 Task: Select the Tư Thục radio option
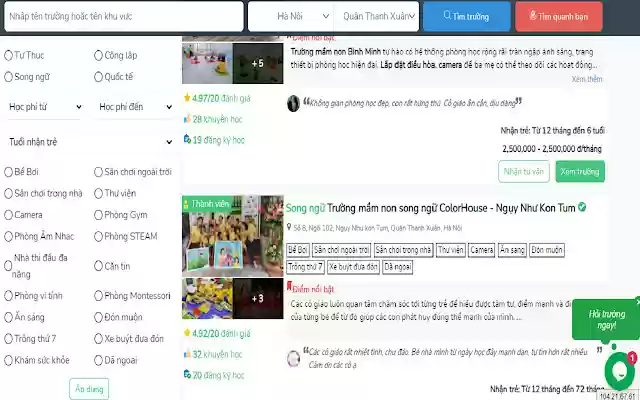pyautogui.click(x=8, y=56)
